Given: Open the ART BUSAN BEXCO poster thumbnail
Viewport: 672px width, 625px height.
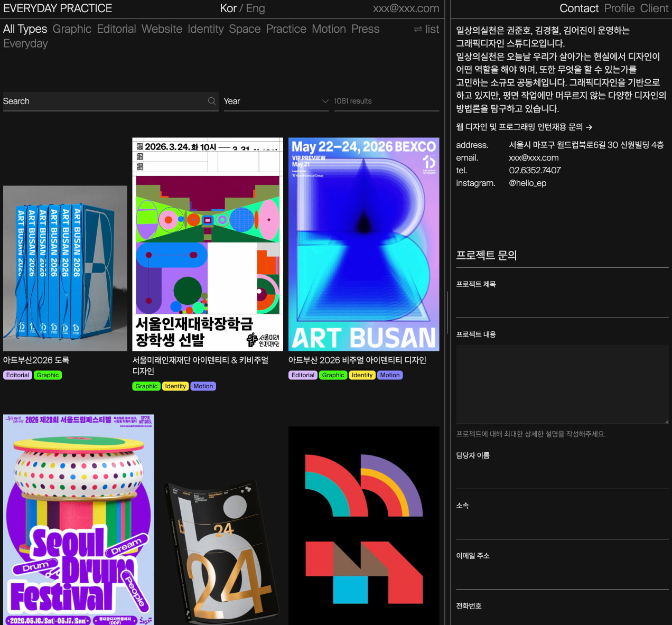Looking at the screenshot, I should 363,244.
